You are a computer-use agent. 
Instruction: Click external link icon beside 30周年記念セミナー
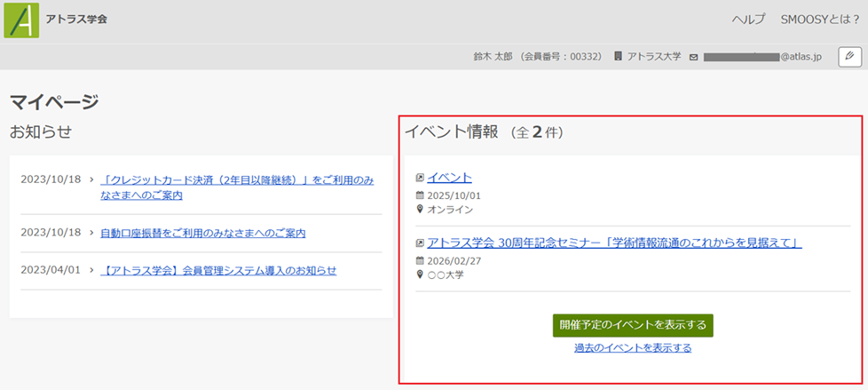tap(420, 243)
